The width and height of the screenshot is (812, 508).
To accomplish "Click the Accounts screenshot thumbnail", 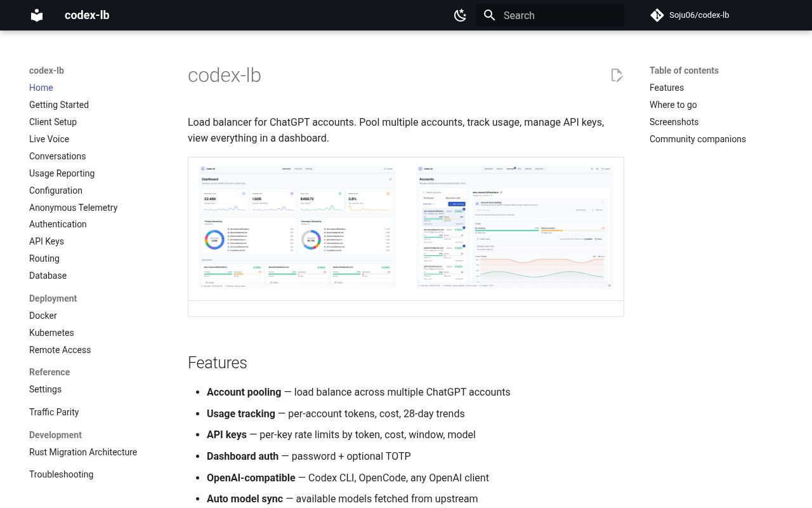I will coord(514,226).
